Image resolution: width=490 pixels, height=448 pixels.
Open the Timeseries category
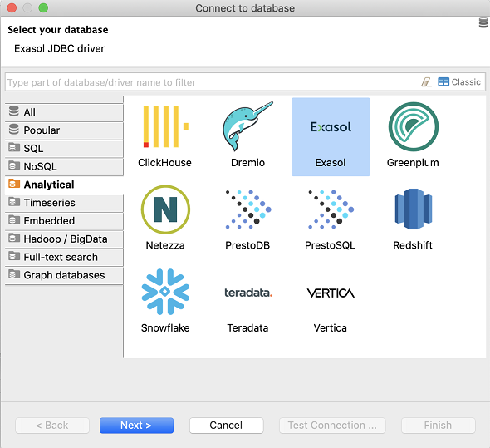tap(64, 203)
